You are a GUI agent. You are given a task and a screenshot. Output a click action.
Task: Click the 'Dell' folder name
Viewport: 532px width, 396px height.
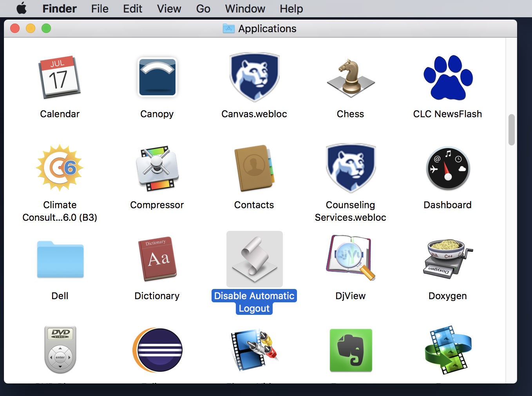pos(60,296)
